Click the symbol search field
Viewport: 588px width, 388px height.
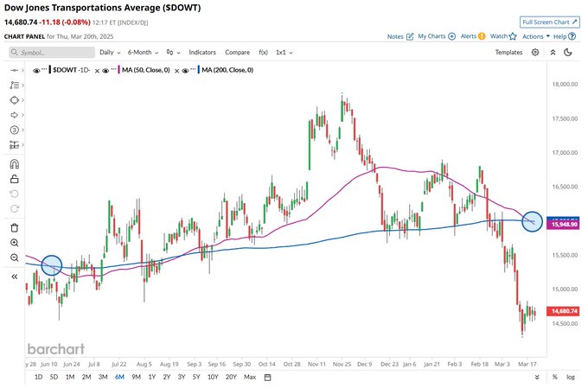point(50,52)
